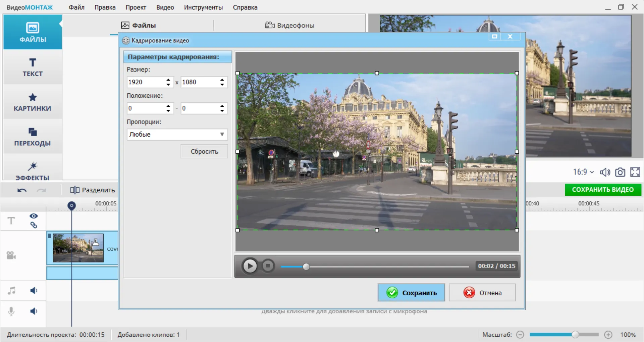Screen dimensions: 644x342
Task: Zoom out timeline with minus icon
Action: (x=520, y=335)
